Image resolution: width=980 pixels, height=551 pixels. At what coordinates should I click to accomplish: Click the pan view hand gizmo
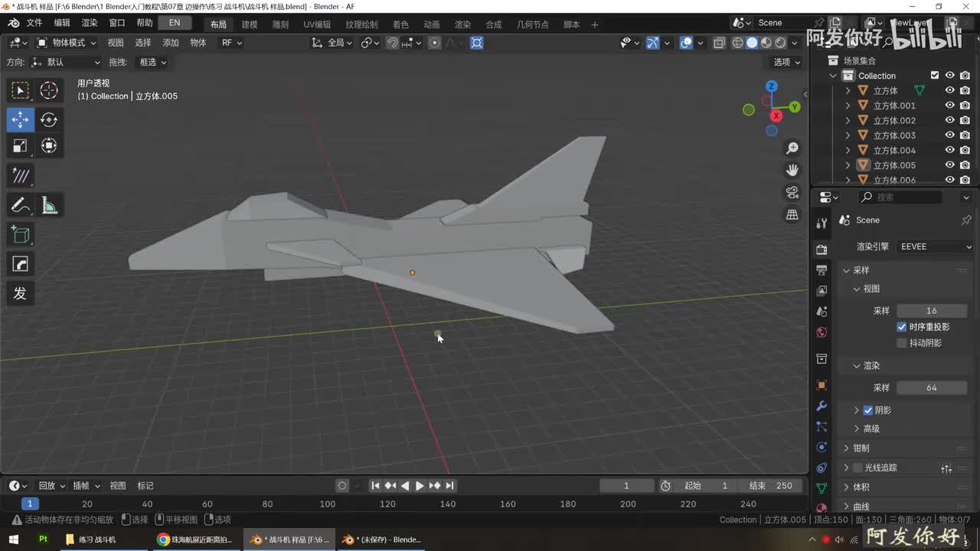(x=792, y=170)
